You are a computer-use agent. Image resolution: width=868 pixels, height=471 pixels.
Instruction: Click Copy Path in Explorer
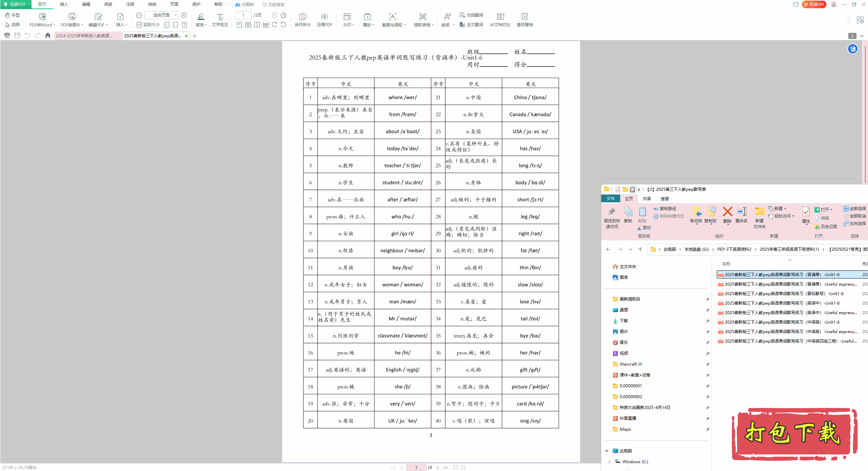665,209
